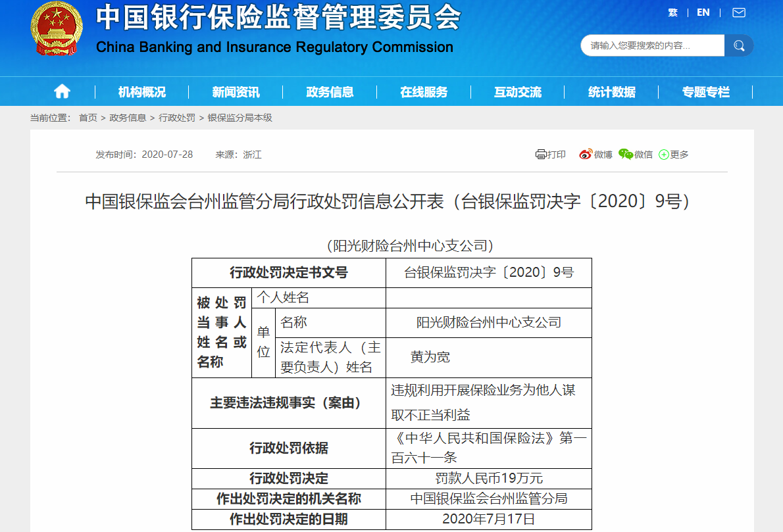Click subtitle (阳光财险台州中心支公司)
Viewport: 783px width, 532px height.
tap(410, 245)
